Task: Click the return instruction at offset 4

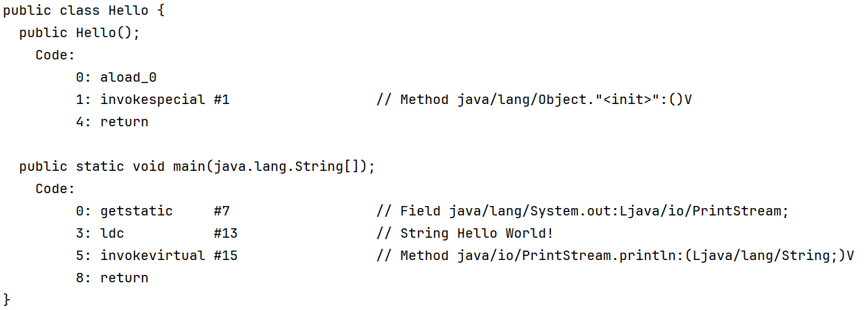Action: 124,122
